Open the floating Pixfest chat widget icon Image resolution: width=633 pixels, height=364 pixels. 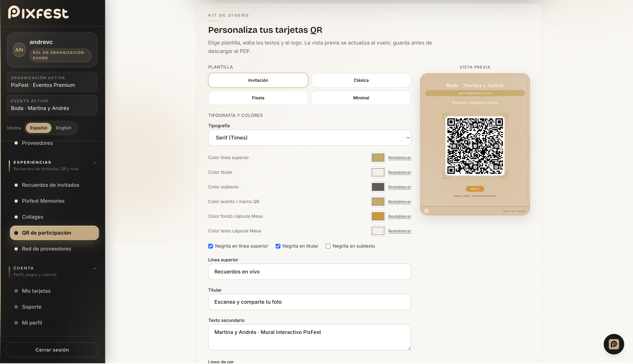coord(614,344)
